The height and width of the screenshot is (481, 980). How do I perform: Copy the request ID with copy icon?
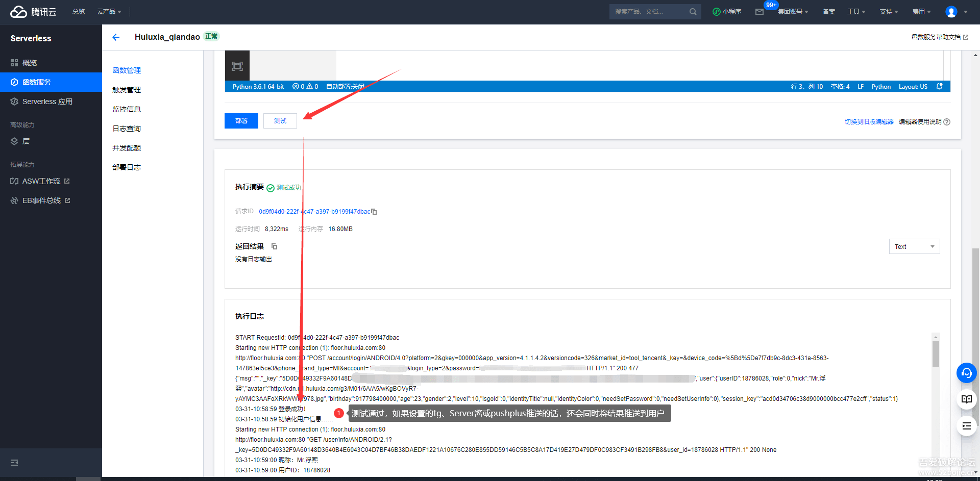pyautogui.click(x=374, y=212)
